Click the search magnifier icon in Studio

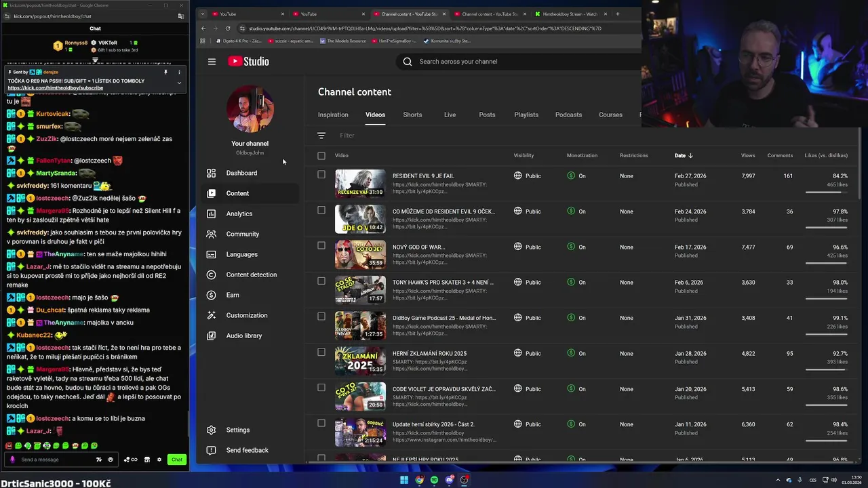coord(408,62)
